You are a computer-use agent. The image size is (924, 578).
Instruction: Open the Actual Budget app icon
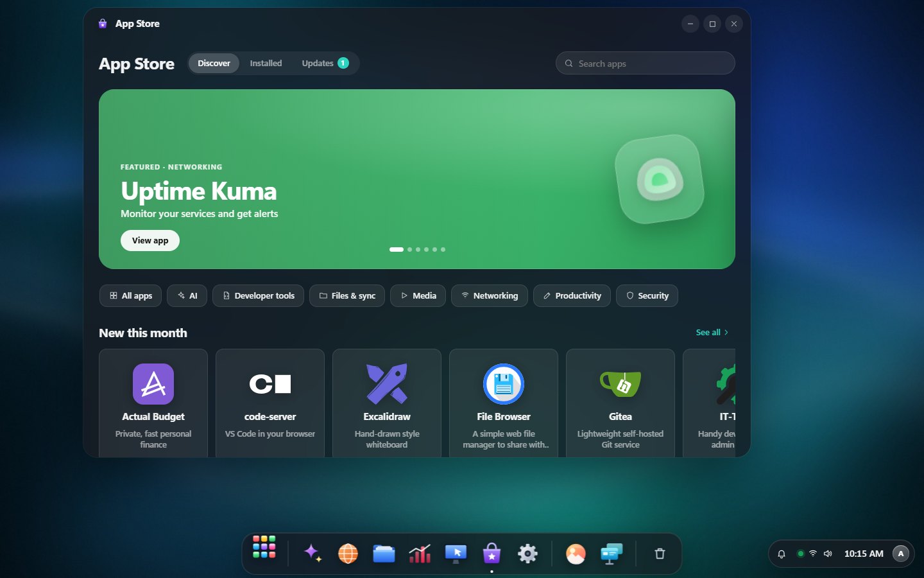(153, 384)
